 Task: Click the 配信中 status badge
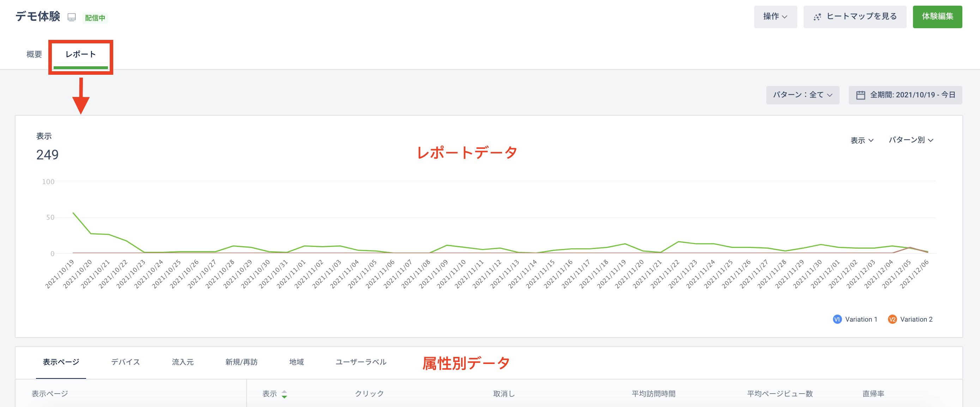point(95,18)
